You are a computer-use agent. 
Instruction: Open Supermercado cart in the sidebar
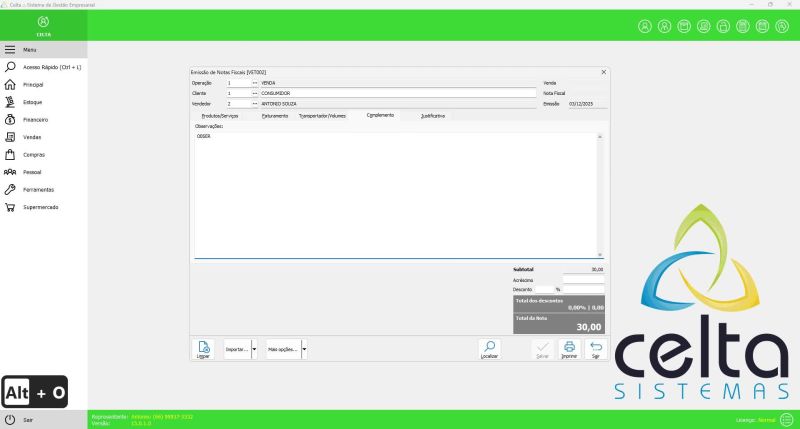click(41, 207)
